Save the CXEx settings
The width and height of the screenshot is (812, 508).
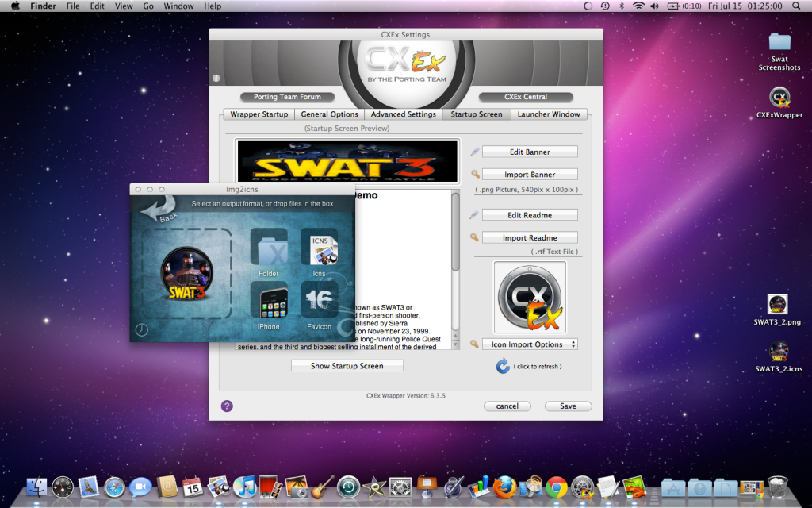[568, 406]
